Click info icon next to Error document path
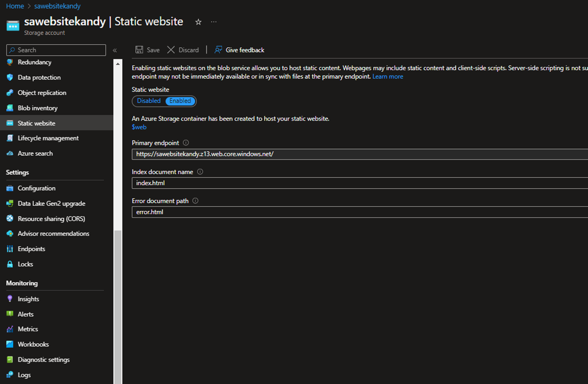Image resolution: width=588 pixels, height=384 pixels. (x=195, y=201)
